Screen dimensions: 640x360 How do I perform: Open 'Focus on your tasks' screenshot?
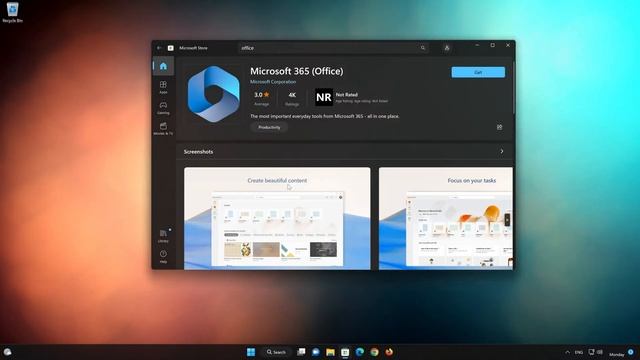[x=446, y=218]
